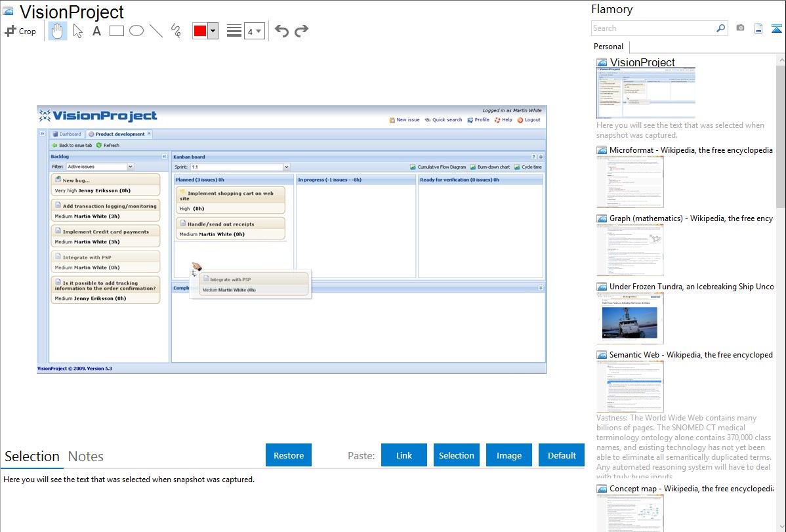The image size is (786, 532).
Task: Click the Flamory panel scrollbar
Action: 781,135
